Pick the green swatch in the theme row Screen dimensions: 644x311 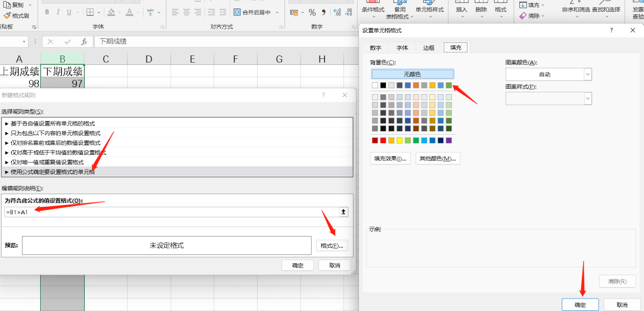(448, 85)
